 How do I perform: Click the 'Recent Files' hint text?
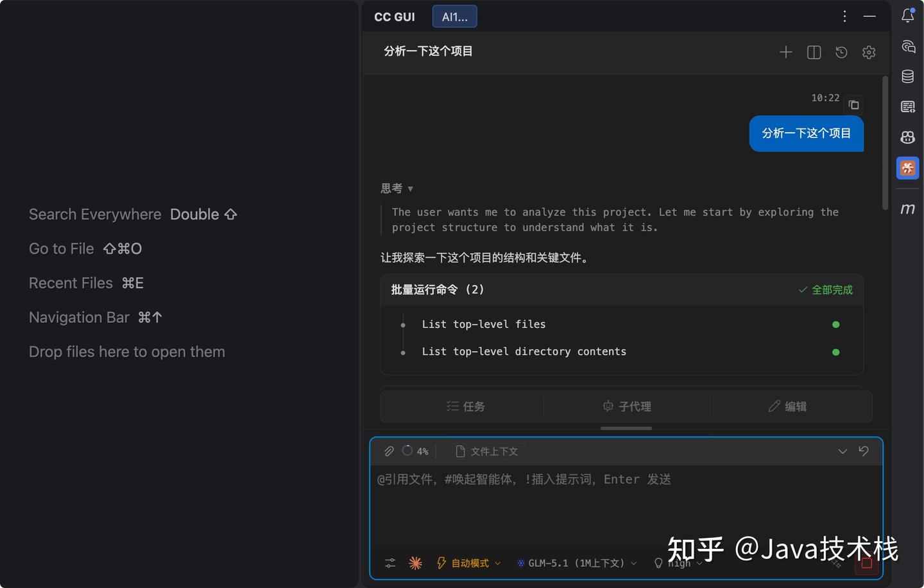point(71,283)
